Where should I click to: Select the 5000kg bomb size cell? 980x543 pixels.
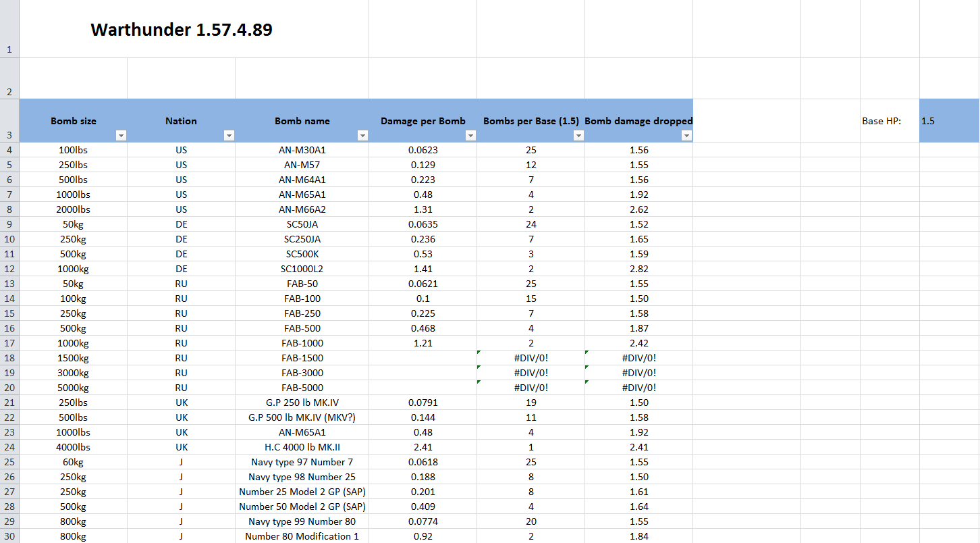74,388
